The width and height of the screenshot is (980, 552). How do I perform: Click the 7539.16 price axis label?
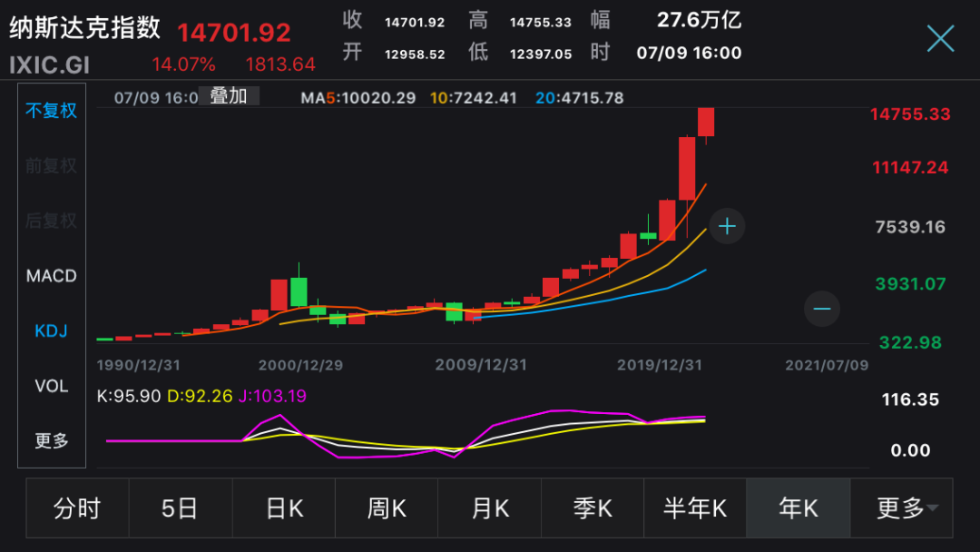[910, 227]
